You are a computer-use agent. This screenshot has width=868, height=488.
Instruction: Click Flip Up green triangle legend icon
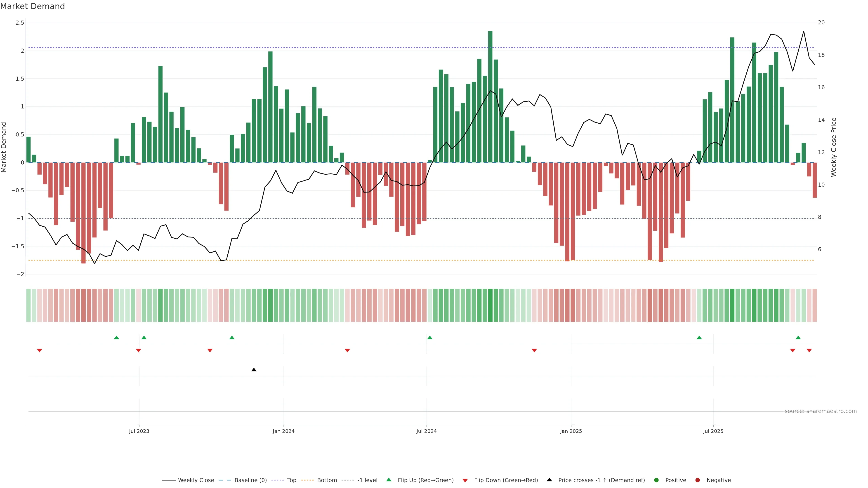389,480
